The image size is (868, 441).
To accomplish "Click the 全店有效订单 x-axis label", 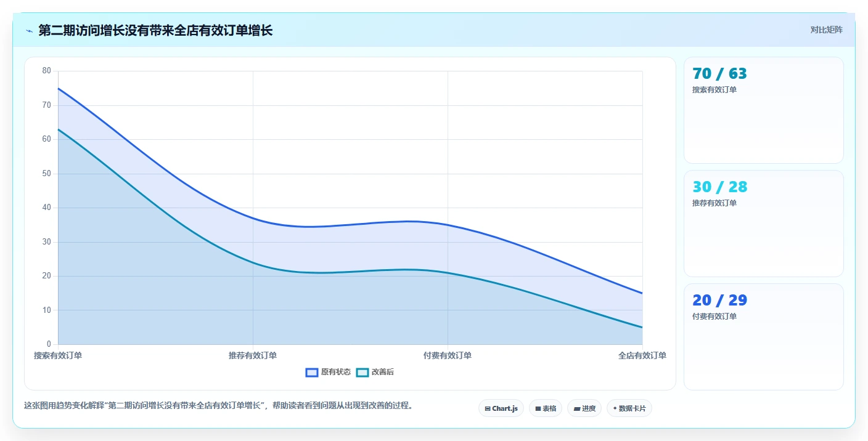I will click(642, 355).
